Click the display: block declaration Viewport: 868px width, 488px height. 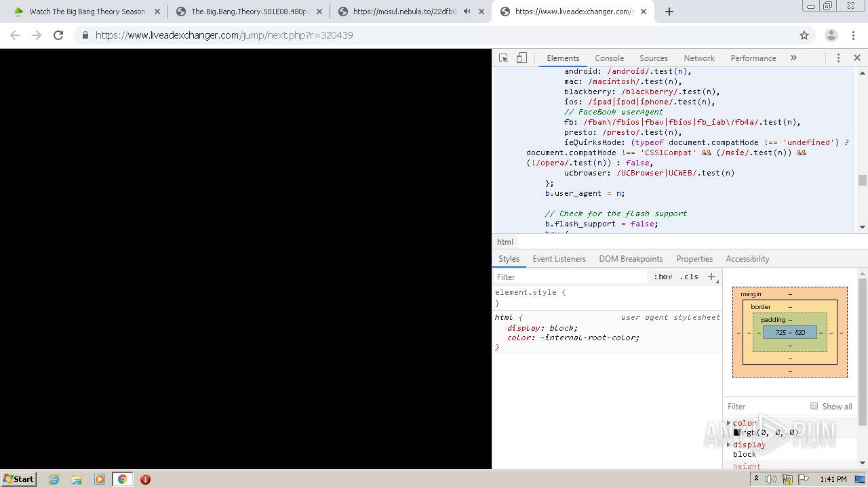[x=542, y=328]
